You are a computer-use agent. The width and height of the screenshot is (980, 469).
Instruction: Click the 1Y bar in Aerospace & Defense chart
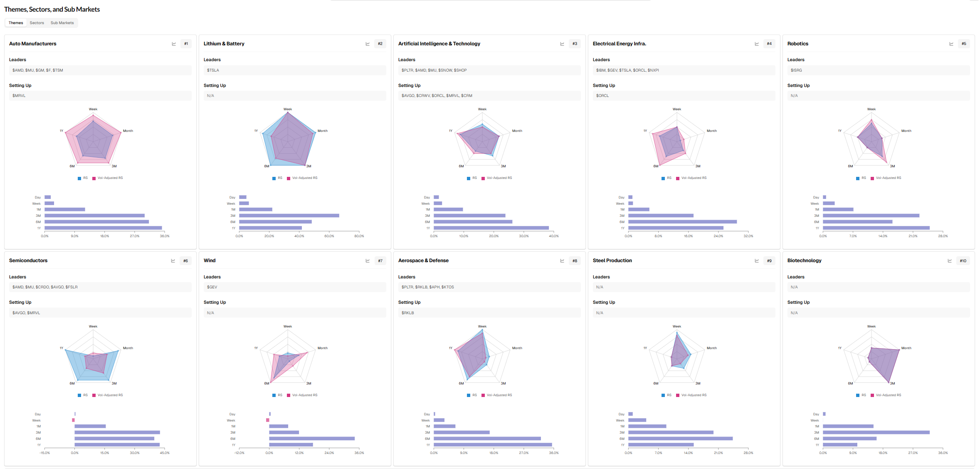[x=492, y=445]
